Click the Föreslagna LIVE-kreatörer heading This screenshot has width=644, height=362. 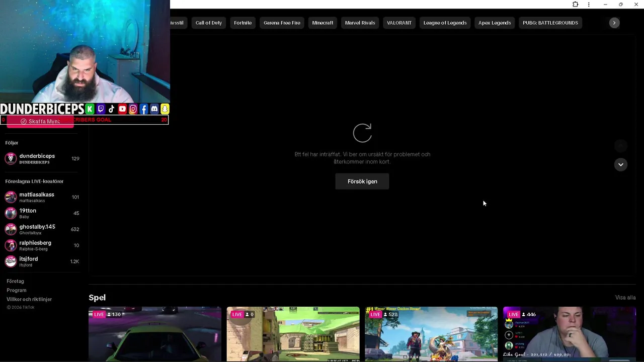click(34, 181)
